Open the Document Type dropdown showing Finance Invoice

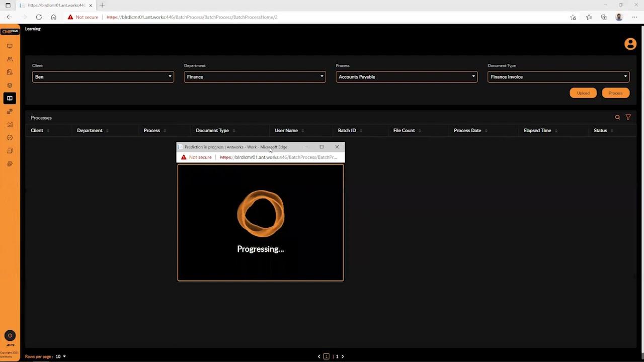click(x=558, y=77)
